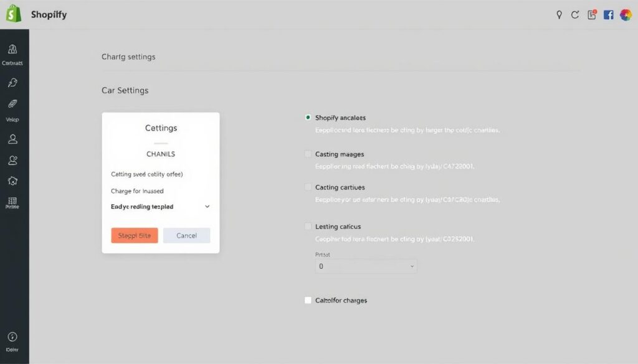Click the Shopify bag logo

(14, 15)
